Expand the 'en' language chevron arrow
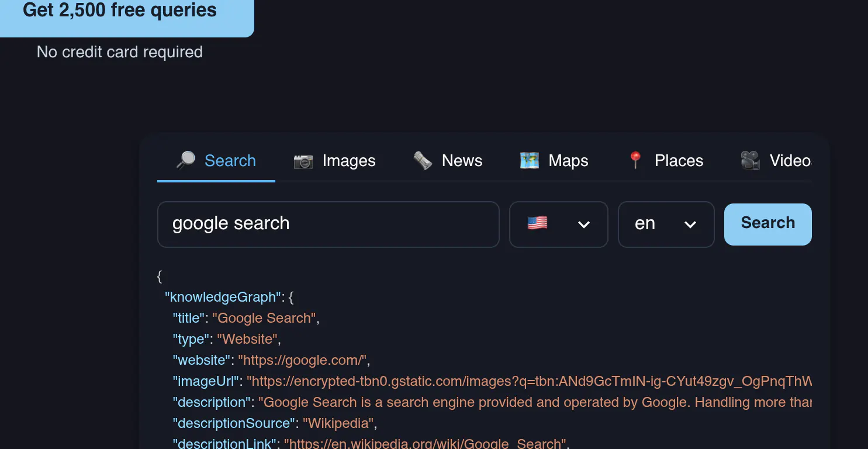The height and width of the screenshot is (449, 868). [690, 224]
